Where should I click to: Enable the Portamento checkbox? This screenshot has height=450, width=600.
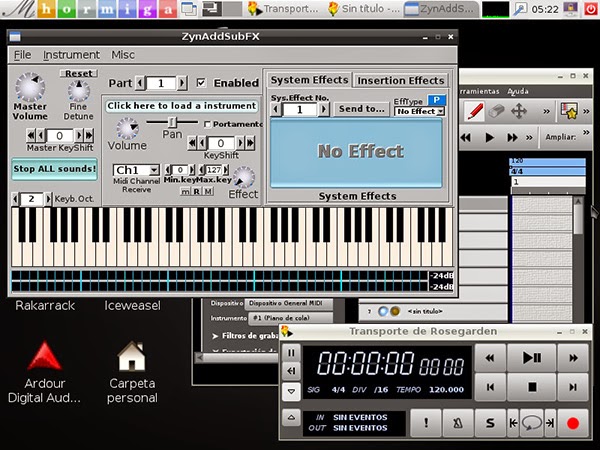click(x=207, y=124)
